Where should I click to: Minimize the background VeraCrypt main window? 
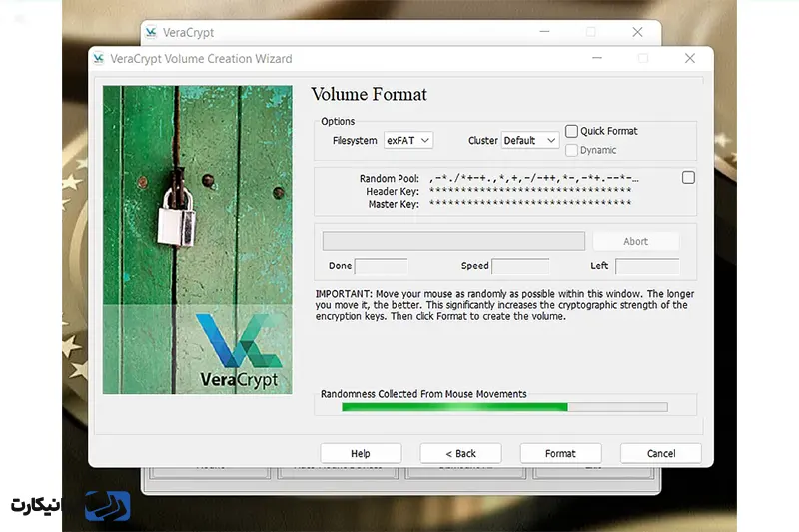[544, 32]
